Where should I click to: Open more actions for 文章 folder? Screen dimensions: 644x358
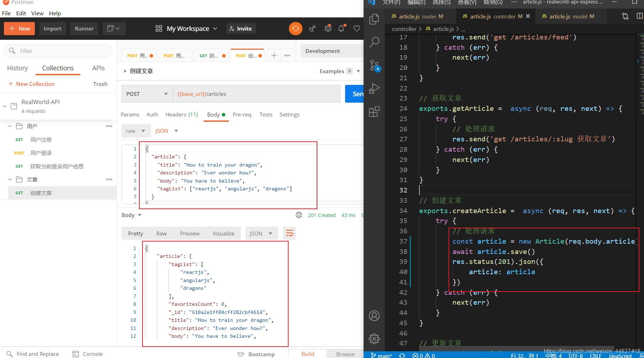(109, 179)
